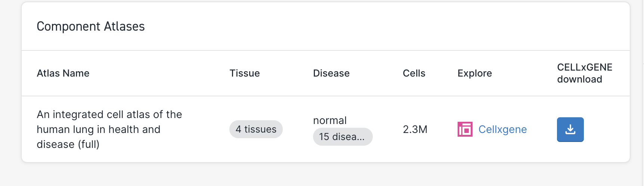The width and height of the screenshot is (644, 186).
Task: Expand the '15 disea...' disease chip
Action: pyautogui.click(x=342, y=137)
